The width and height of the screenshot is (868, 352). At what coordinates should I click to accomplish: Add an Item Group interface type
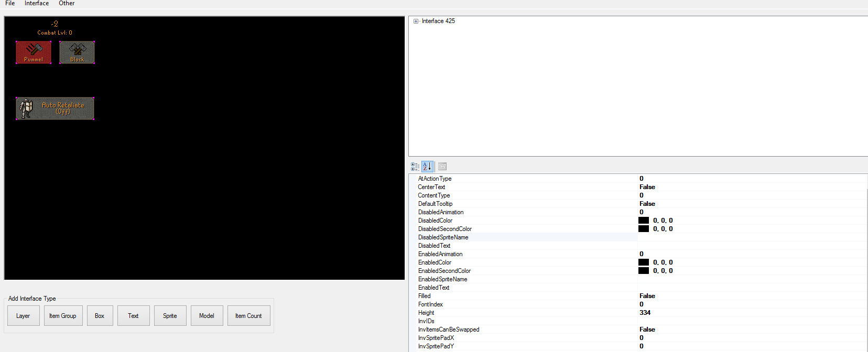click(63, 316)
